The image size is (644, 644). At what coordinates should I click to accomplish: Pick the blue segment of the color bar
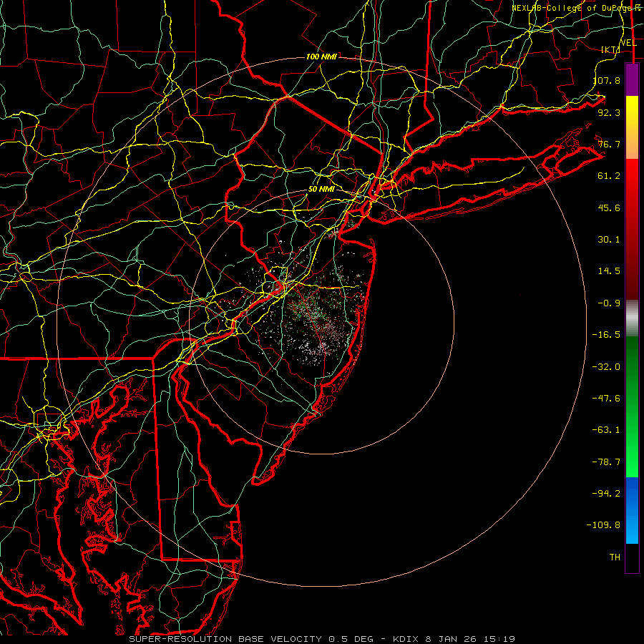pyautogui.click(x=632, y=510)
